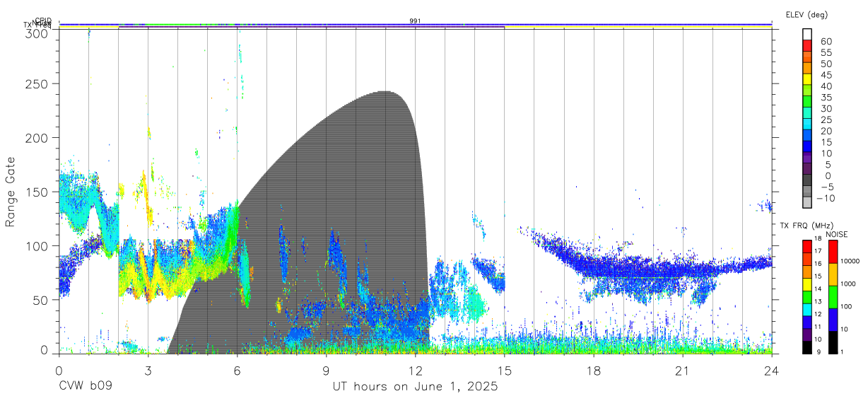
Task: Click the NOISE label '1000'
Action: pos(849,284)
